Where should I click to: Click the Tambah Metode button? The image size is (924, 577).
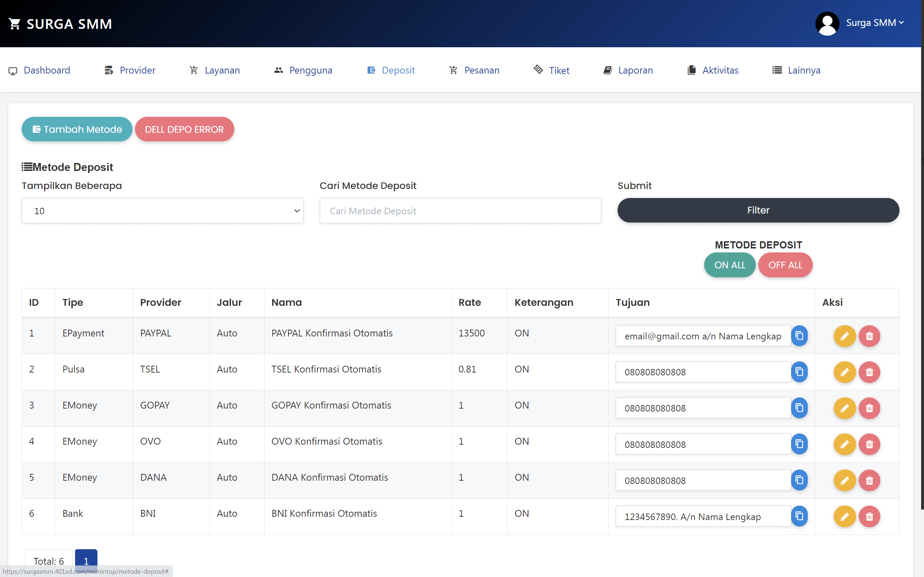coord(77,129)
